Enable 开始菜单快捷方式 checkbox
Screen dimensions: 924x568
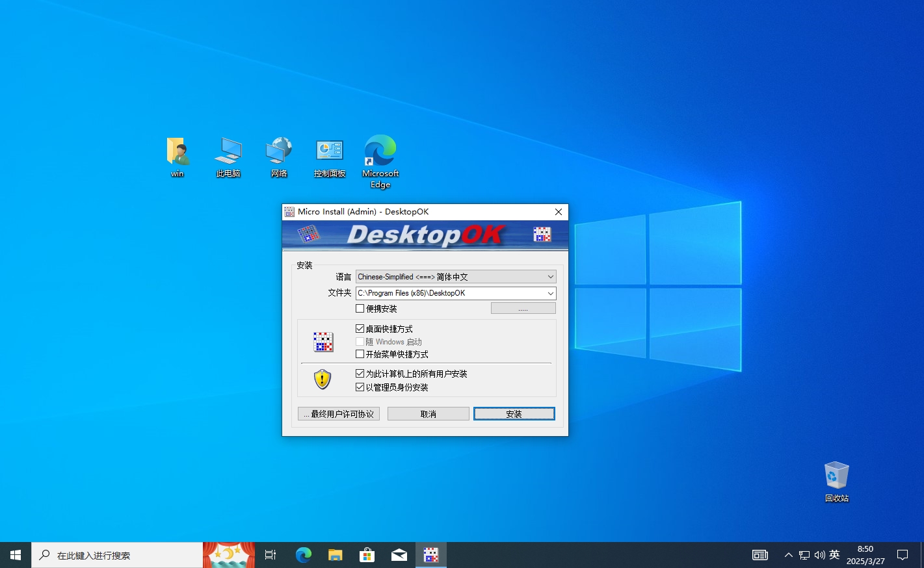[360, 354]
